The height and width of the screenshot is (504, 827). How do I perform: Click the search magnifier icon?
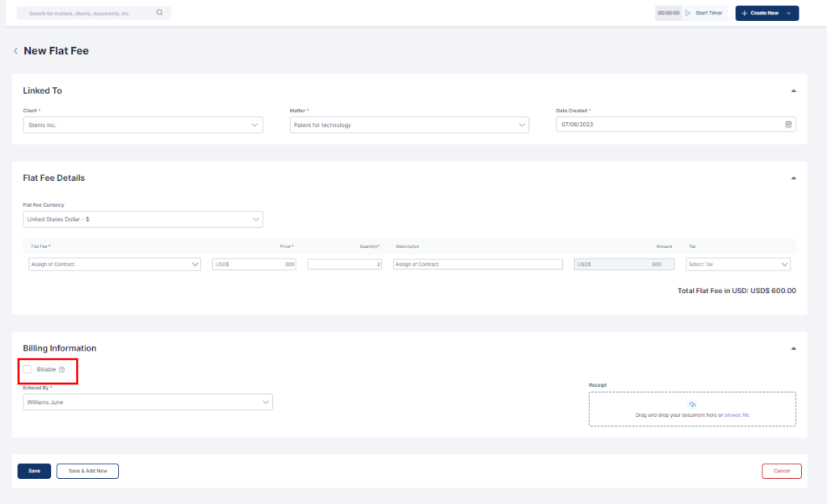pyautogui.click(x=159, y=13)
